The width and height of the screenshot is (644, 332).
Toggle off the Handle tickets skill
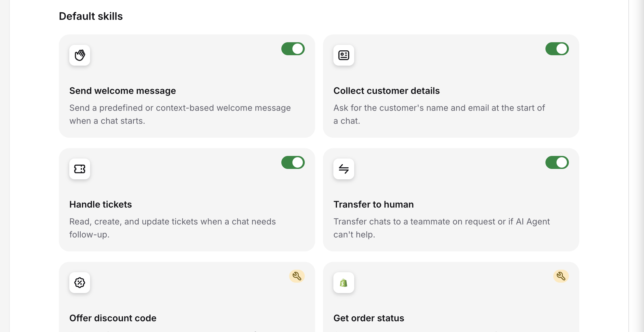pos(293,162)
